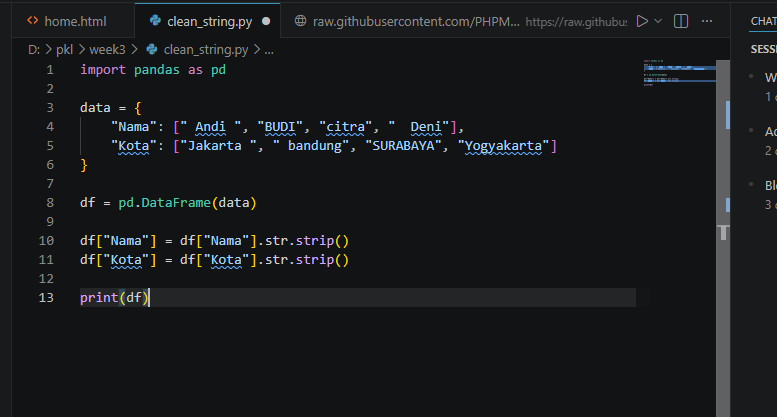Open the run options dropdown arrow
Viewport: 777px width, 417px height.
pos(658,21)
